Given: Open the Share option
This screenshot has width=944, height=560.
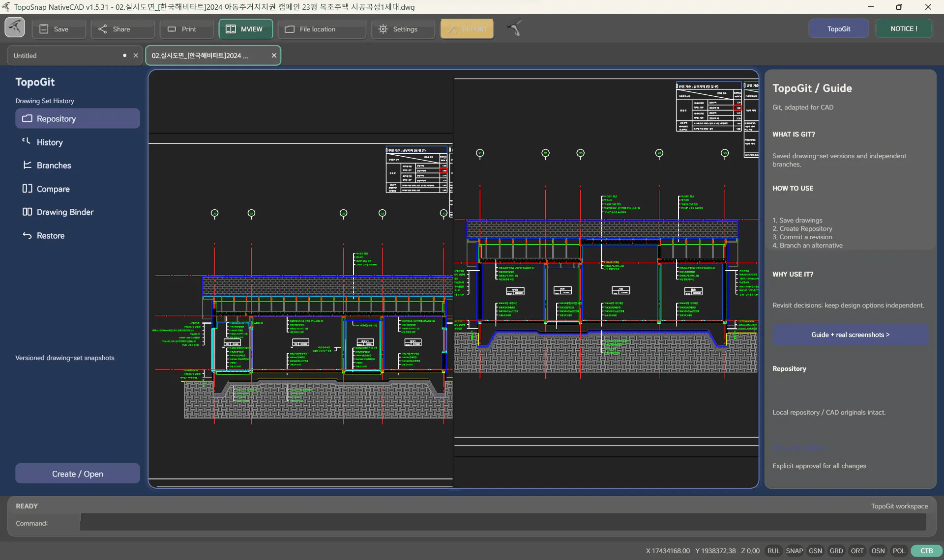Looking at the screenshot, I should click(122, 29).
